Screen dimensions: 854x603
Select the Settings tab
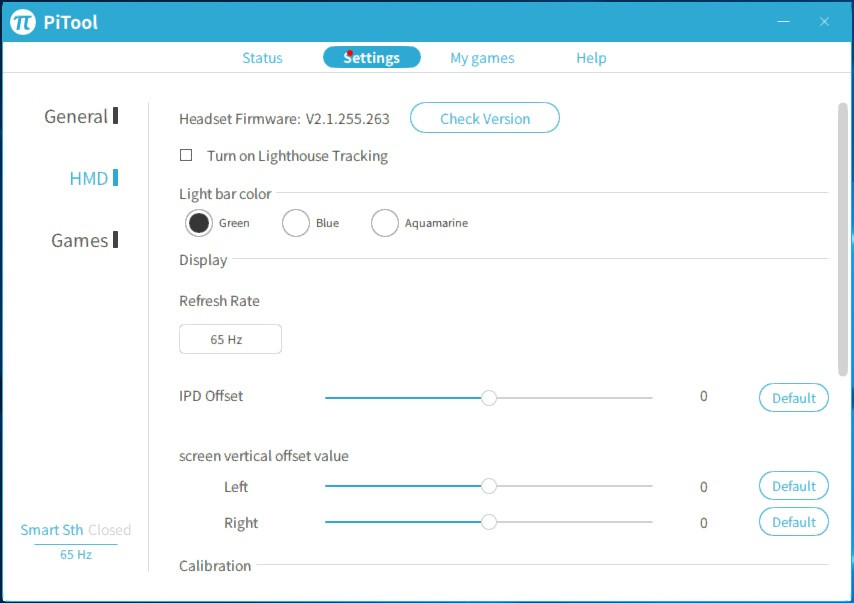tap(371, 57)
